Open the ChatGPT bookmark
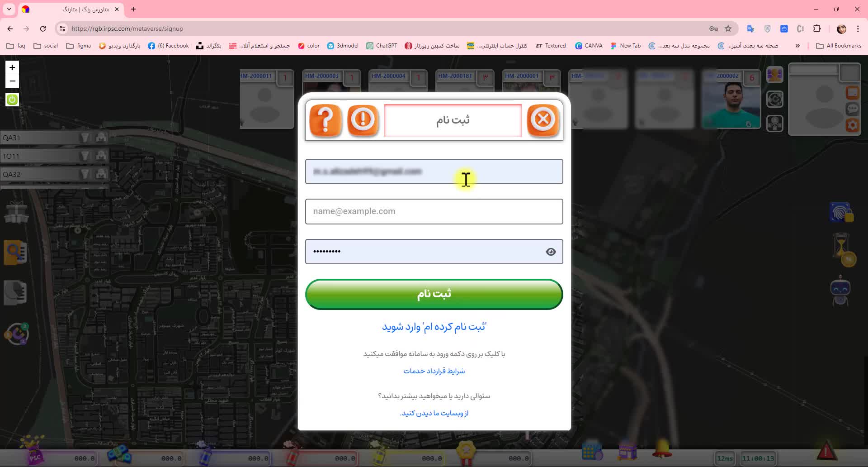The height and width of the screenshot is (467, 868). (381, 45)
